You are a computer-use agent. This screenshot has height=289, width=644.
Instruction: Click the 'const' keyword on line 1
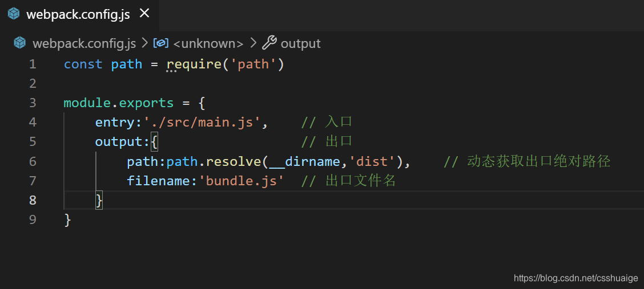click(x=83, y=64)
